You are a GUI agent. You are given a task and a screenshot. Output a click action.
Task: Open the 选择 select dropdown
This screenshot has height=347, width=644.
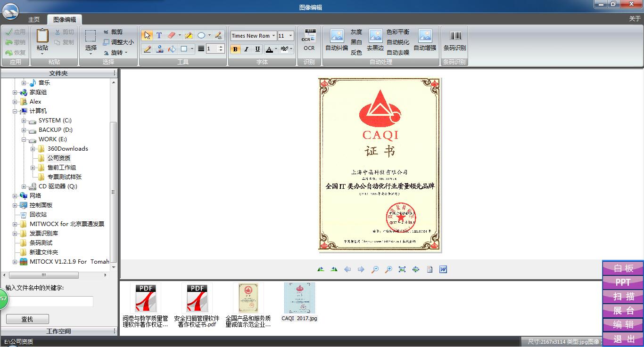[91, 54]
